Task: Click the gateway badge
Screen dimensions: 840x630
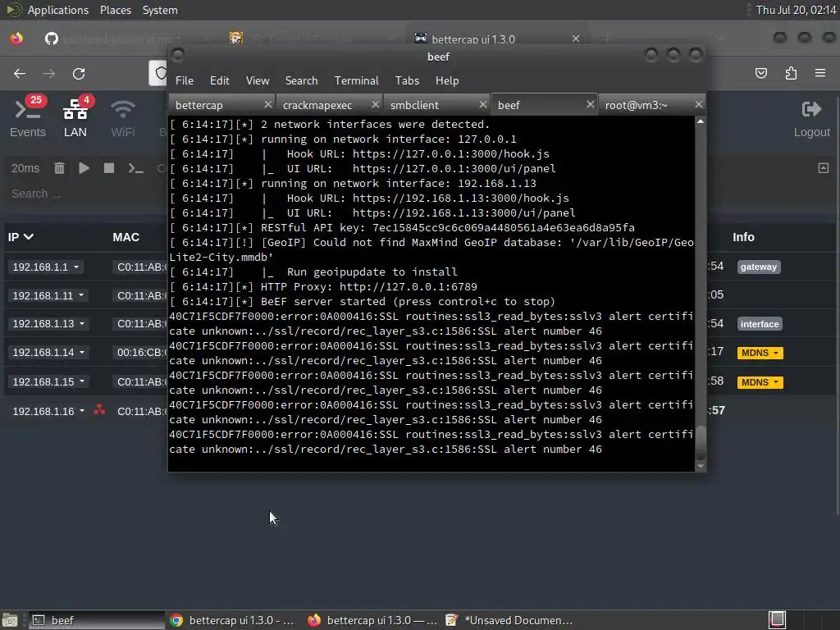Action: pyautogui.click(x=759, y=267)
